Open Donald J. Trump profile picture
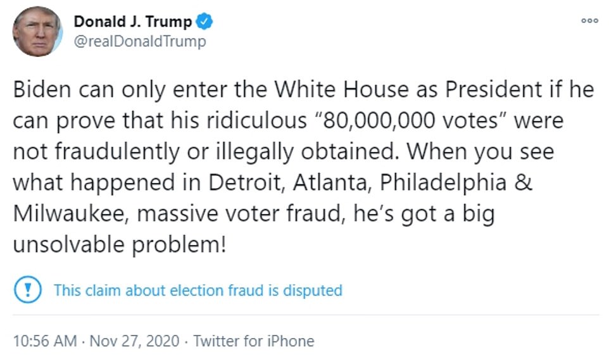This screenshot has width=609, height=364. click(37, 32)
